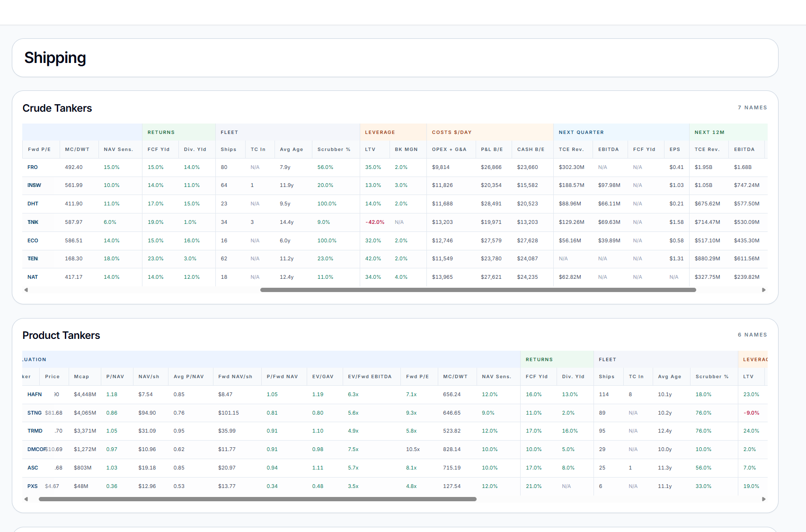This screenshot has height=532, width=806.
Task: Open the ECO ticker
Action: (x=33, y=240)
